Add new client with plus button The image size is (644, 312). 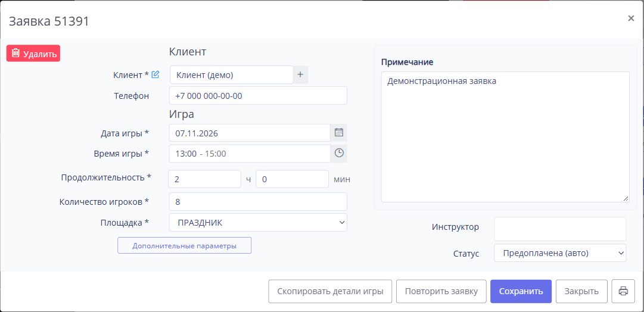click(x=300, y=74)
